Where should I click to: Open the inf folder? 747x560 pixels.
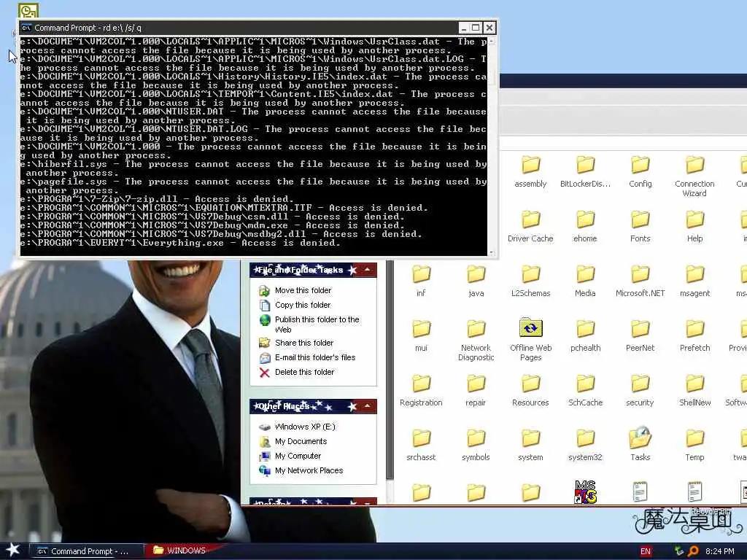click(x=421, y=281)
